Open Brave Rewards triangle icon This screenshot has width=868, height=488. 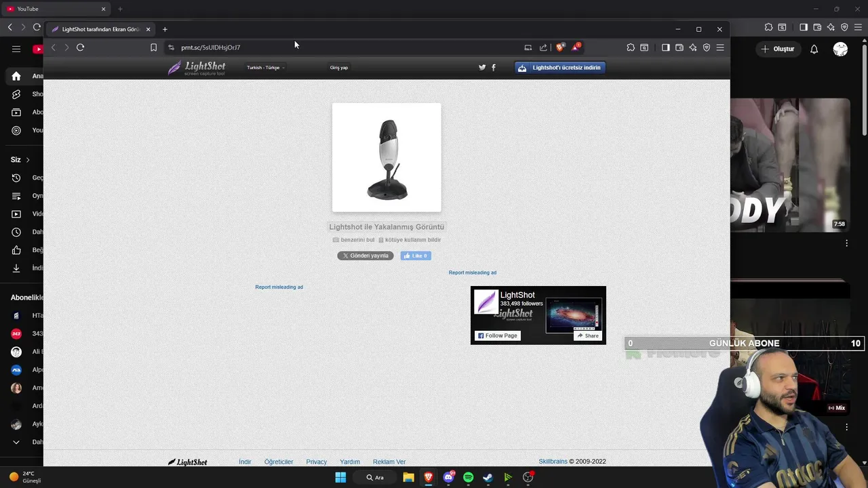(x=576, y=47)
